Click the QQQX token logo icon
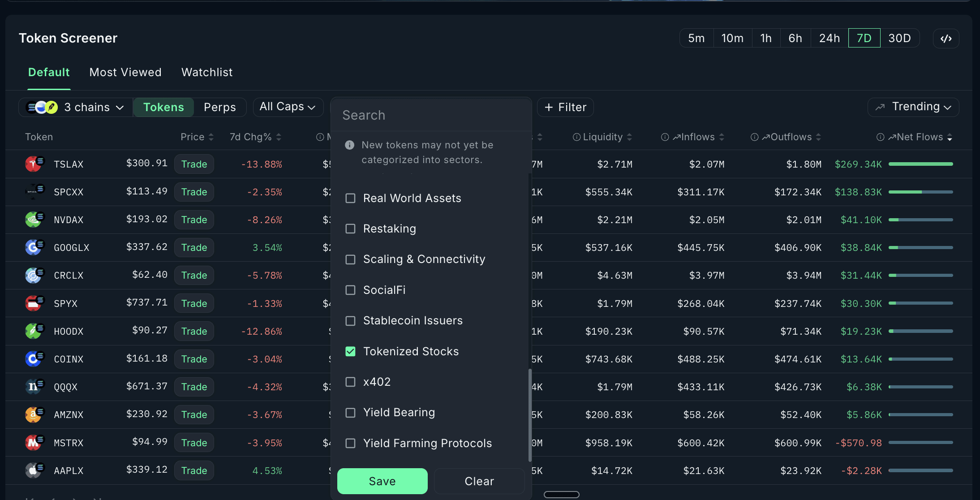The image size is (980, 500). pyautogui.click(x=34, y=387)
